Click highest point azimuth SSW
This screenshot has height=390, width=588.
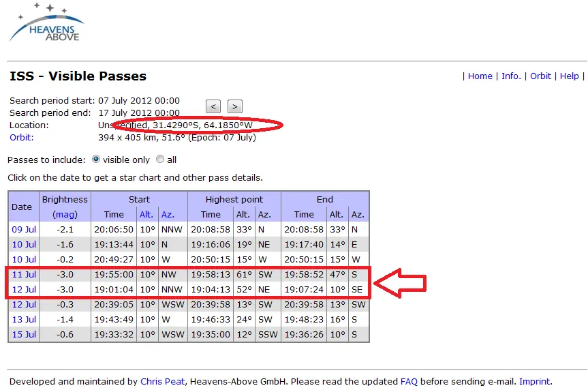(268, 335)
